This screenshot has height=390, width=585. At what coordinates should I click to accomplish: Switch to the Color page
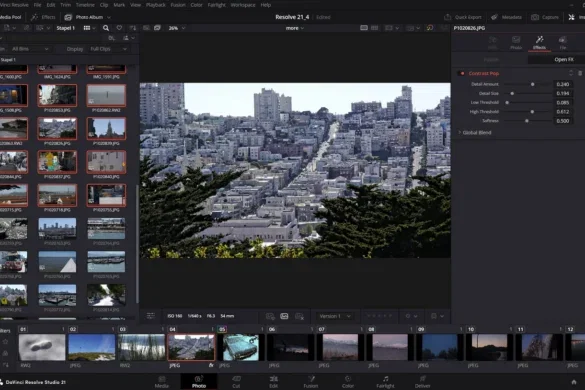348,382
